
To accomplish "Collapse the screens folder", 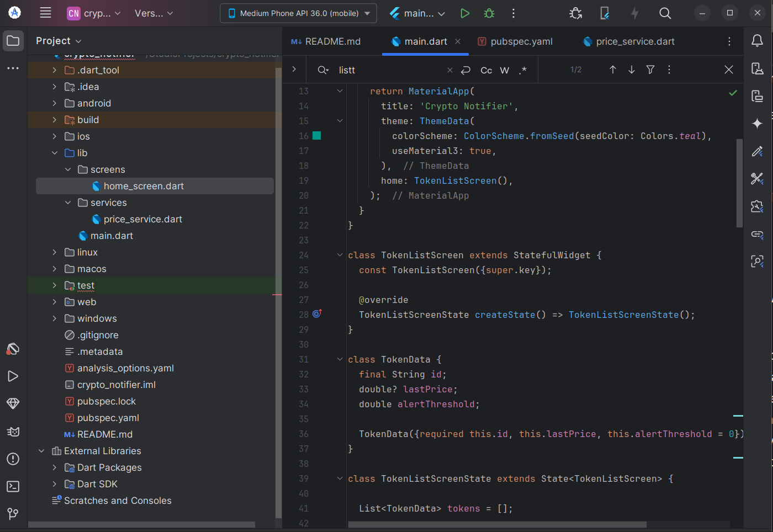I will [68, 169].
